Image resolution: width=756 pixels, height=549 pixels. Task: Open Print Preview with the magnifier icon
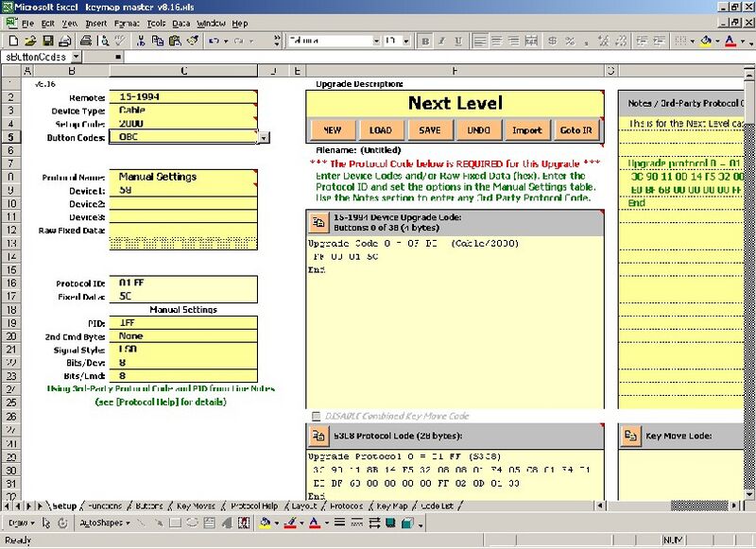[104, 41]
